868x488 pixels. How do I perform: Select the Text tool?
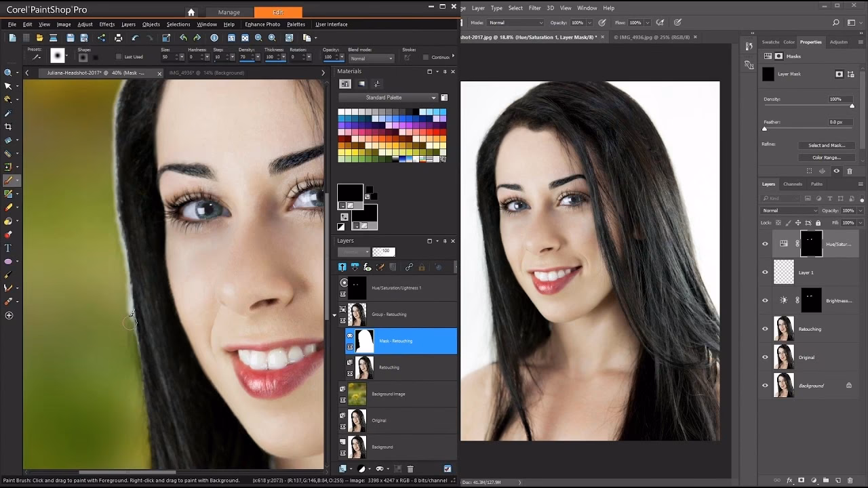[x=9, y=248]
